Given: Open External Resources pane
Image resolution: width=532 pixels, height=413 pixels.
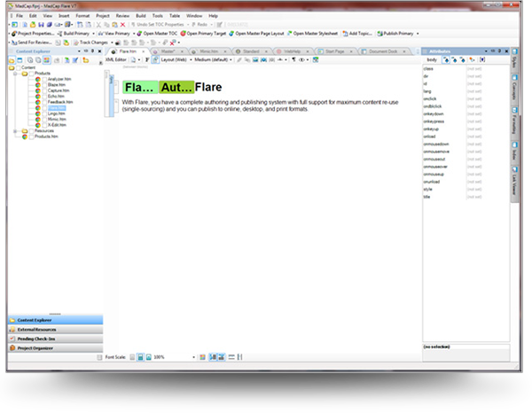Looking at the screenshot, I should click(x=55, y=329).
